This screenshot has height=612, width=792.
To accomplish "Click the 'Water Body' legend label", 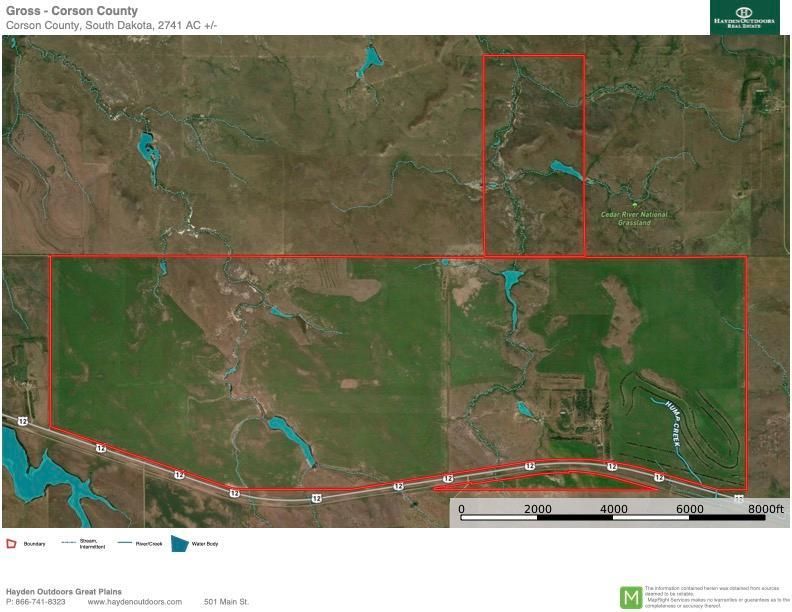I will [205, 544].
